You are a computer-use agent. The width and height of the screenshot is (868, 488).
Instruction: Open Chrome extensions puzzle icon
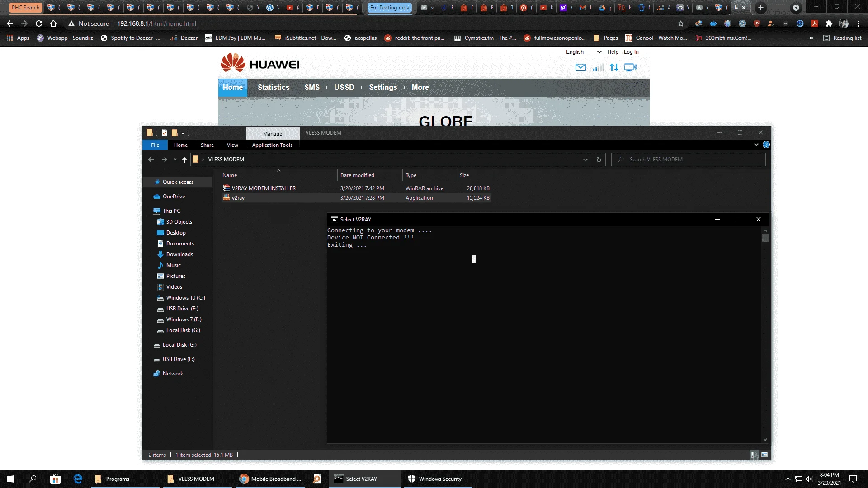pyautogui.click(x=829, y=23)
